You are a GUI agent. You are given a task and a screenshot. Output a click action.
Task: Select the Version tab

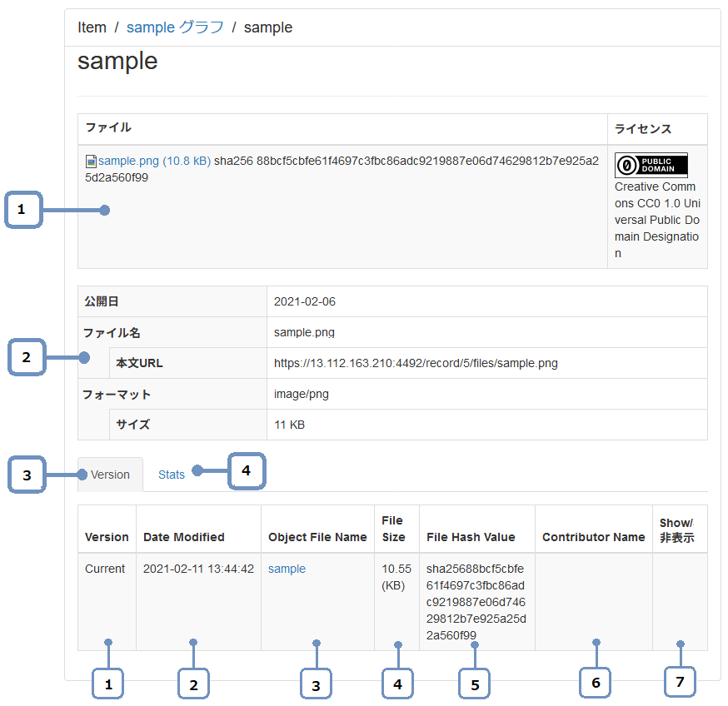[x=110, y=475]
